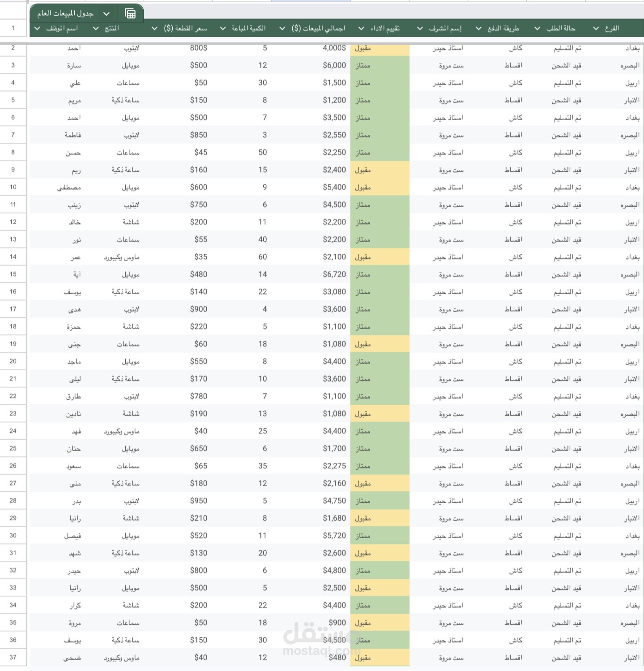The image size is (644, 671).
Task: Open the dropdown chevron next to جدول المبيعات العام
Action: (107, 14)
